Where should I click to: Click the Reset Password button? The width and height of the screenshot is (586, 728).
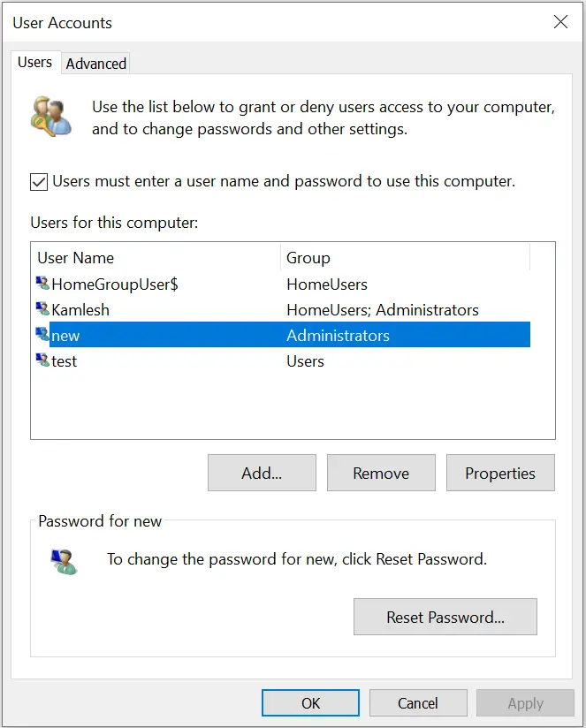tap(445, 617)
